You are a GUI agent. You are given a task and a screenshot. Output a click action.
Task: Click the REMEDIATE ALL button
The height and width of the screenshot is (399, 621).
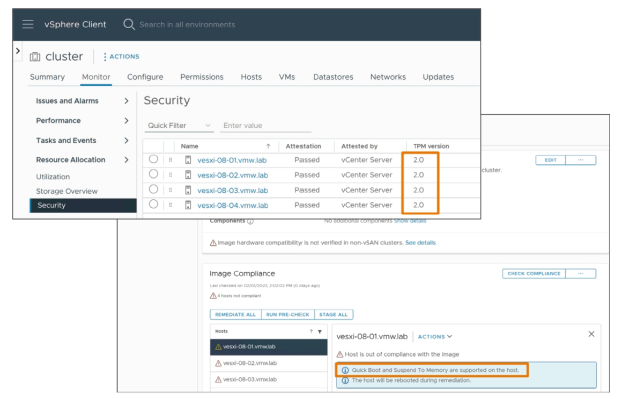235,314
